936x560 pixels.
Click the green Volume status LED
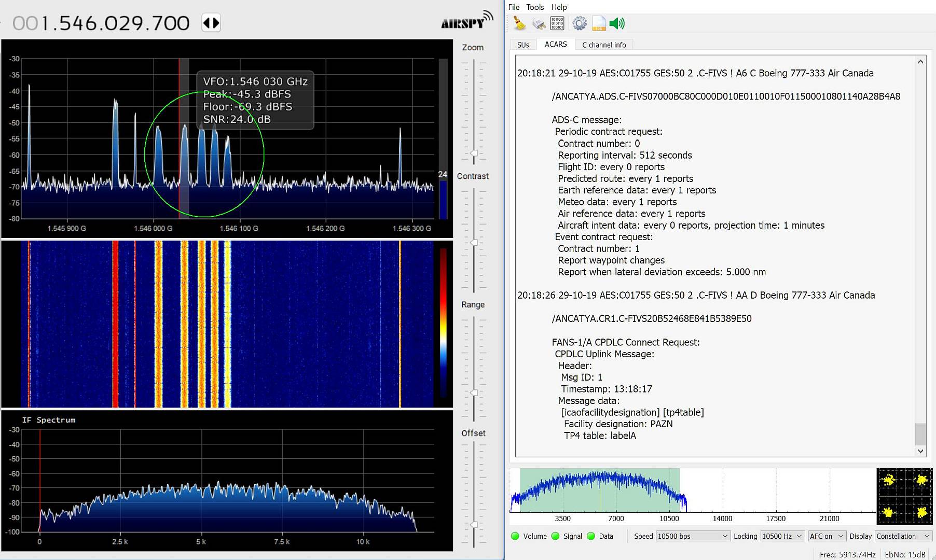tap(515, 536)
